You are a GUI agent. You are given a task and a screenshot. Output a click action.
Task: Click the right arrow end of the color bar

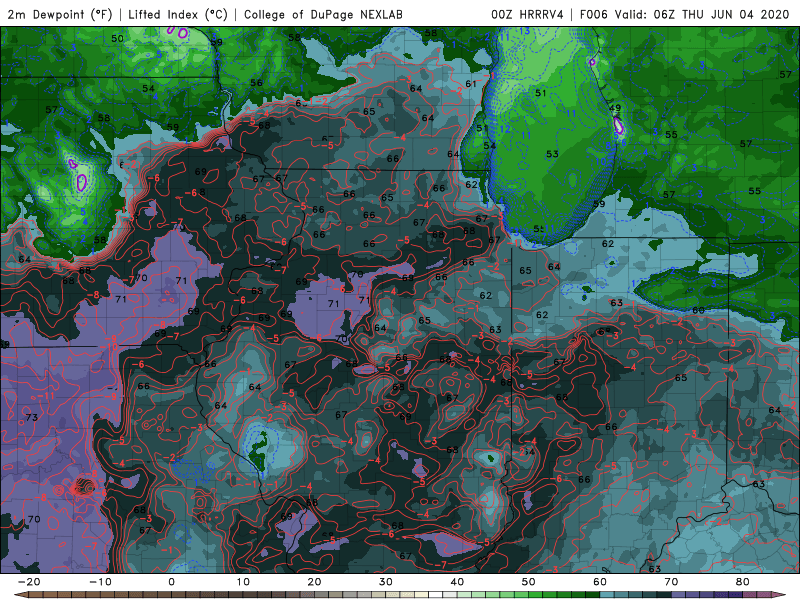(x=778, y=595)
